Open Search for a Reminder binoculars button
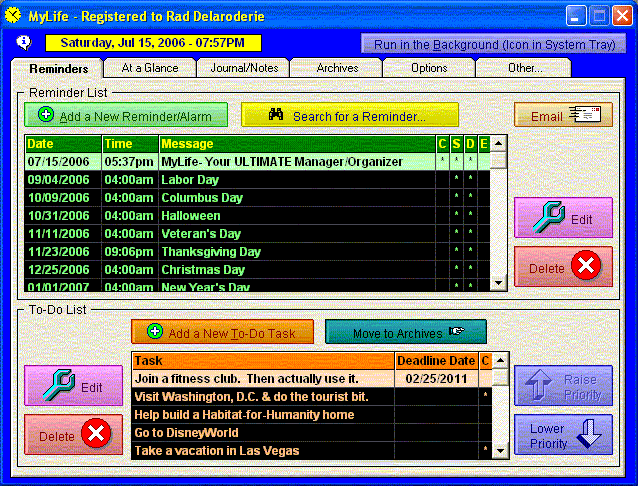638x486 pixels. [x=350, y=115]
